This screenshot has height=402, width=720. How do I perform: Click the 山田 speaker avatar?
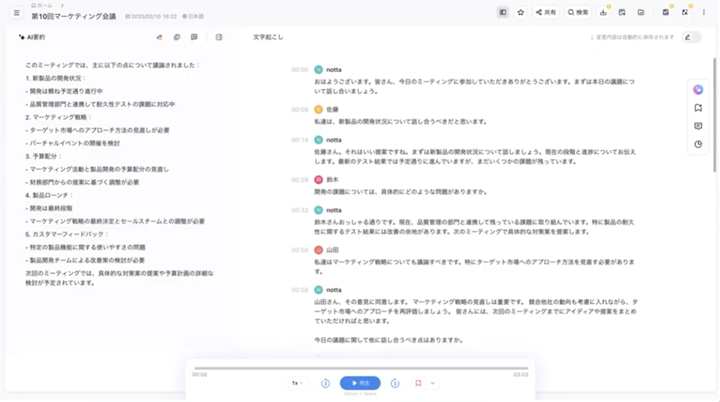click(x=318, y=250)
